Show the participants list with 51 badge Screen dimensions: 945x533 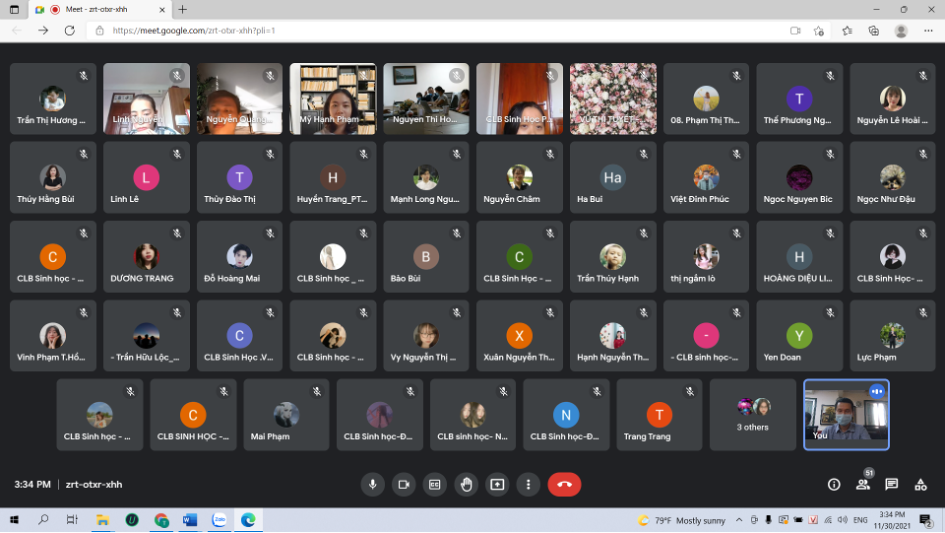tap(863, 484)
